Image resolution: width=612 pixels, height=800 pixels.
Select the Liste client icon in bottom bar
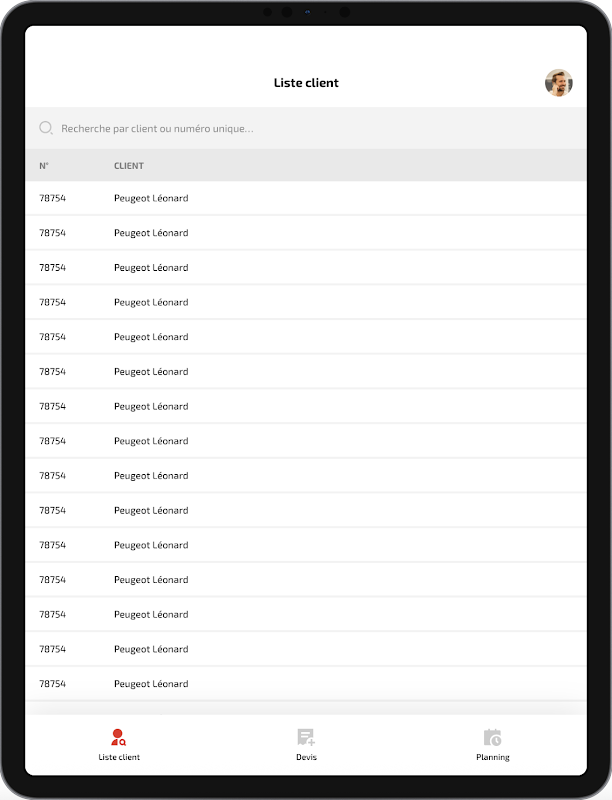(118, 737)
